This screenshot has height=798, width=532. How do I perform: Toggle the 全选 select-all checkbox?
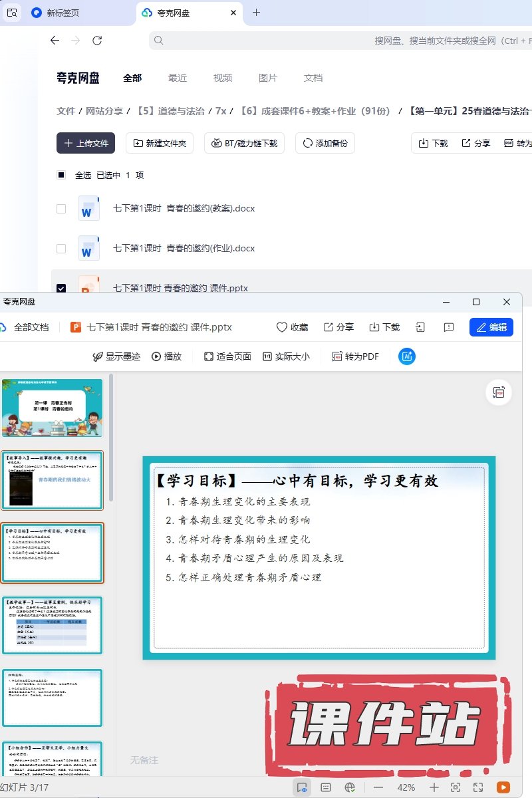(x=61, y=176)
